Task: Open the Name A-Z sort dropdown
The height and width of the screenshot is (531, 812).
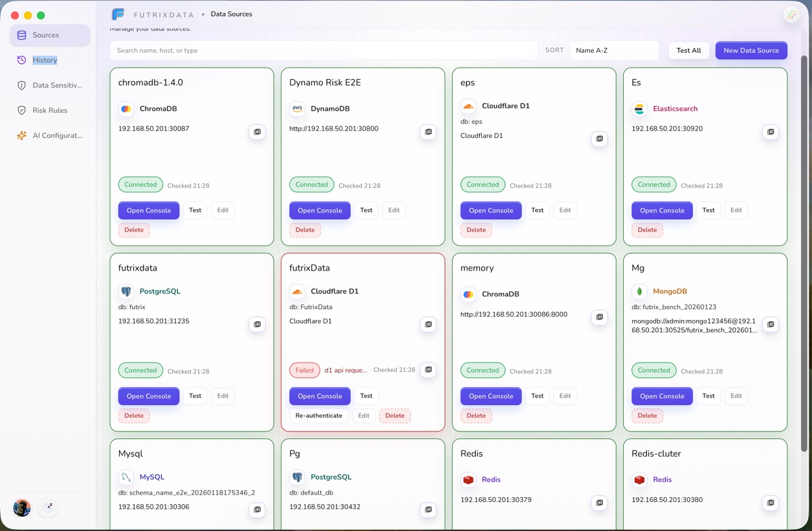Action: click(614, 50)
